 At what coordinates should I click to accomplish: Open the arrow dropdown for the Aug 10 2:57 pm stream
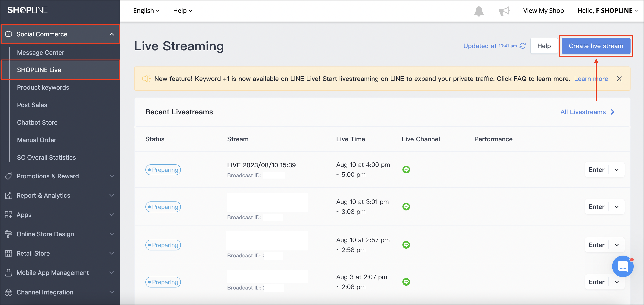(617, 245)
